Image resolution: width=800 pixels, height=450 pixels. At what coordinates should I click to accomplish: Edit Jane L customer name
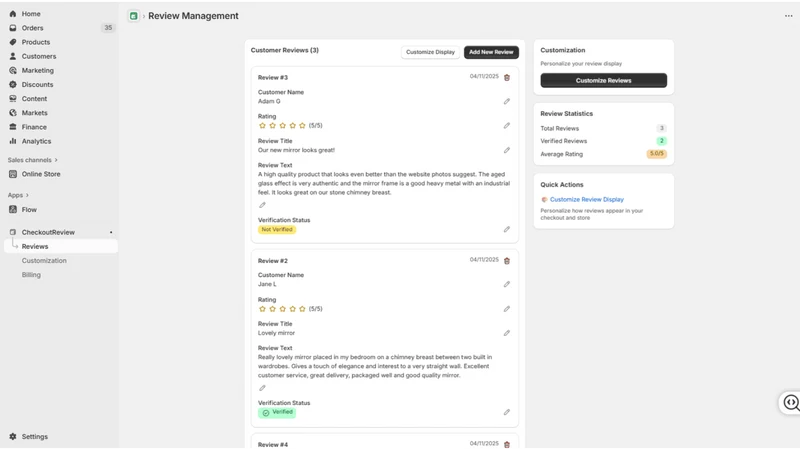click(x=507, y=284)
